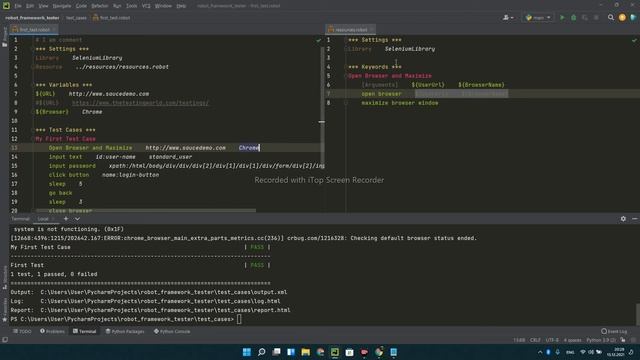Click the lock icon in status bar
Screen dimensions: 640x360
[623, 340]
